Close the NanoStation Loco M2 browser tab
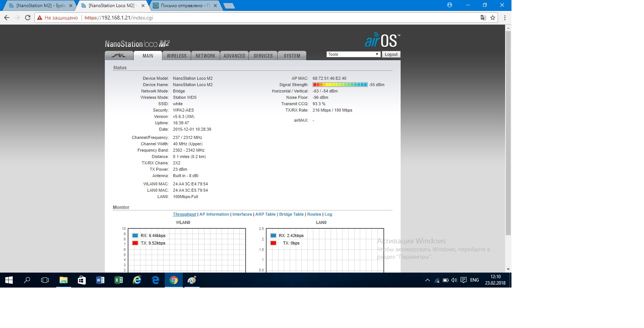The image size is (644, 328). (x=143, y=6)
